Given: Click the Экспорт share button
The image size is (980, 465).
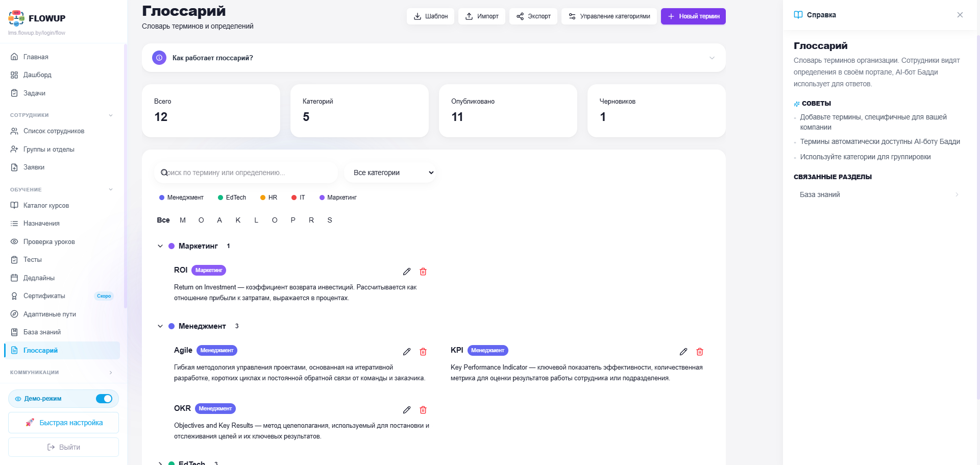Looking at the screenshot, I should pyautogui.click(x=533, y=16).
